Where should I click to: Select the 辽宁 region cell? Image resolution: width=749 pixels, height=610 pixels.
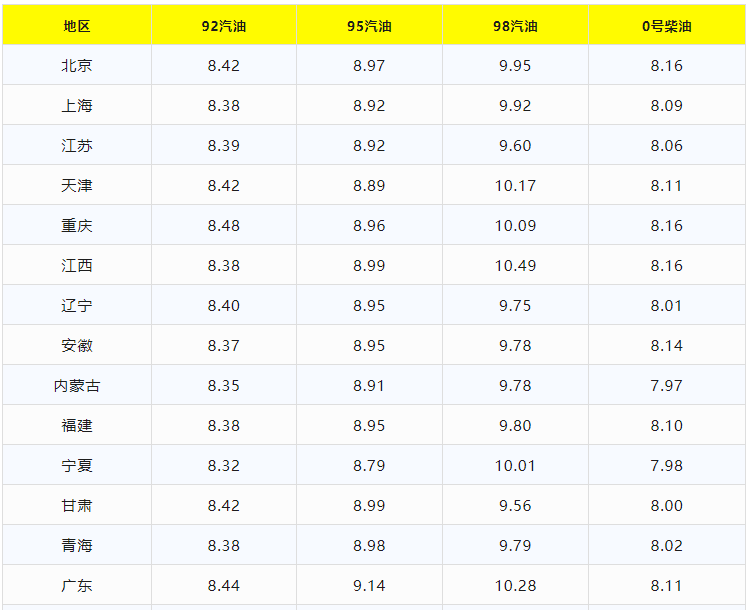(77, 306)
